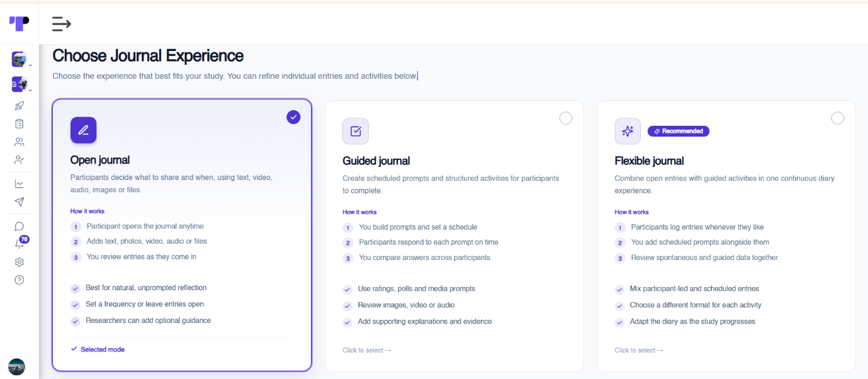Open the settings gear in sidebar
This screenshot has width=868, height=379.
tap(20, 262)
